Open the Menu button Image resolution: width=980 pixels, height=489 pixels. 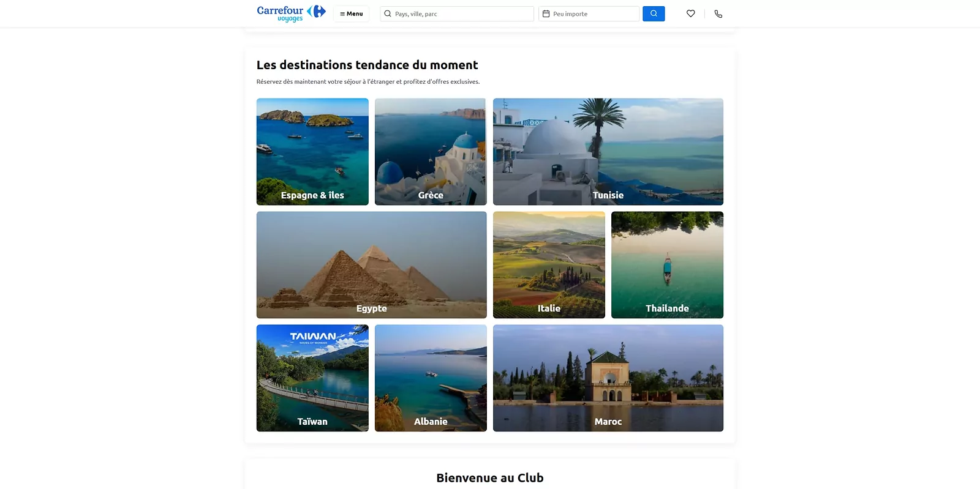(351, 13)
